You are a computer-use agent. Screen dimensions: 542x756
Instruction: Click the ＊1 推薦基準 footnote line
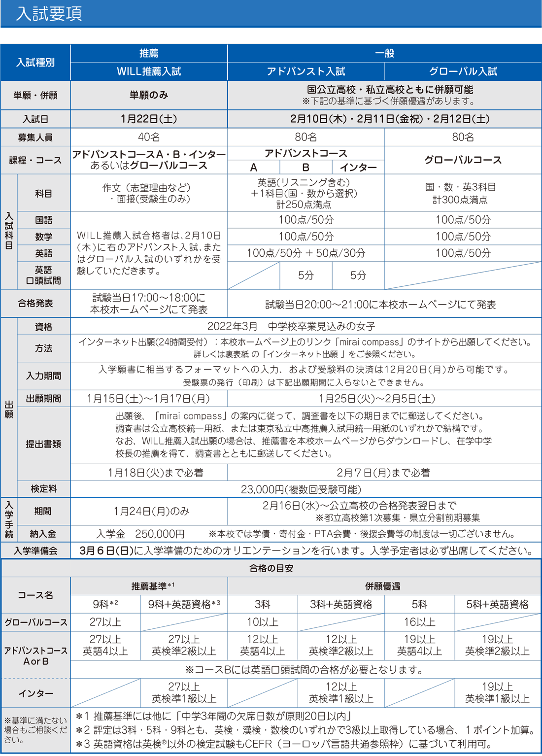click(x=213, y=716)
